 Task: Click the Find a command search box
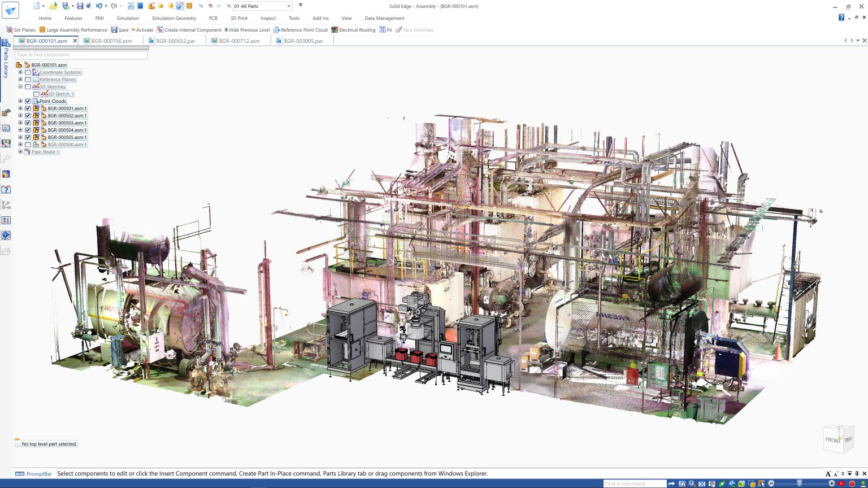coord(634,483)
